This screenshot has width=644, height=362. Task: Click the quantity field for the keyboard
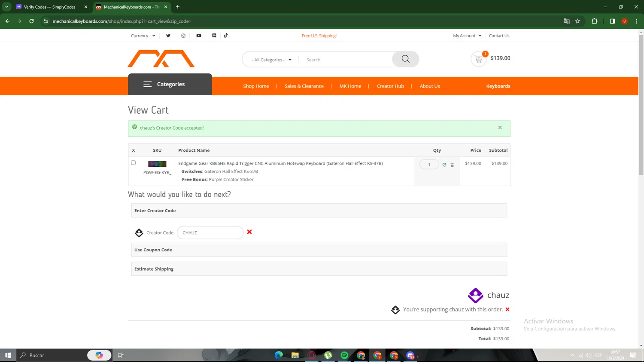[x=429, y=164]
